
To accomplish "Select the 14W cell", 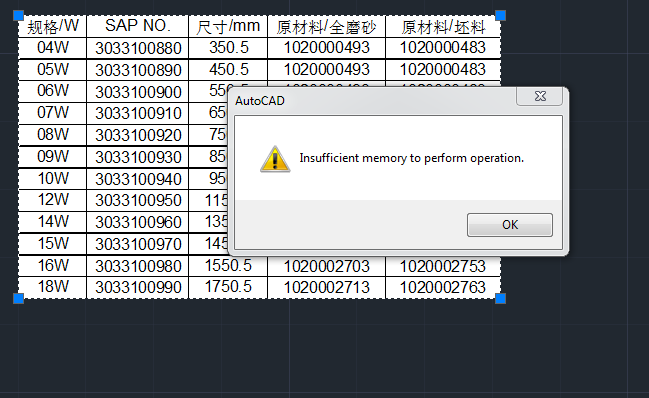I will click(x=53, y=222).
